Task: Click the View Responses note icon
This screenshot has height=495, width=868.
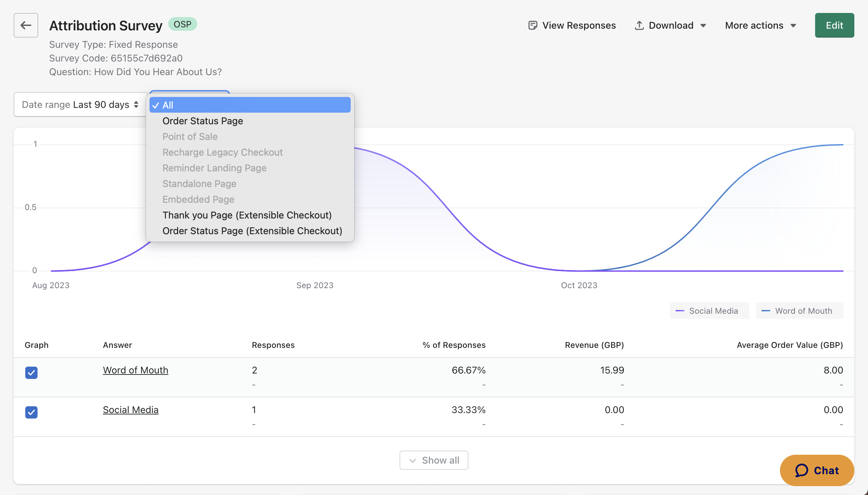Action: (x=533, y=25)
